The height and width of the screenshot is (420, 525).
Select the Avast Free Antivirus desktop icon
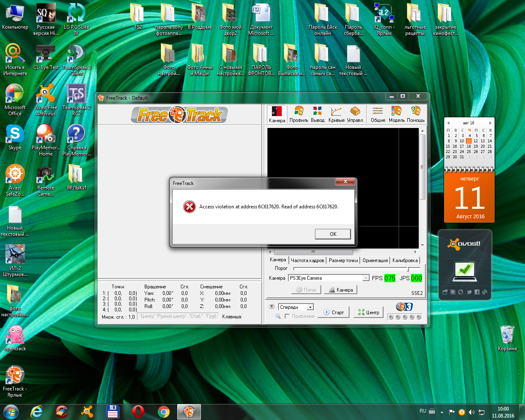46,100
